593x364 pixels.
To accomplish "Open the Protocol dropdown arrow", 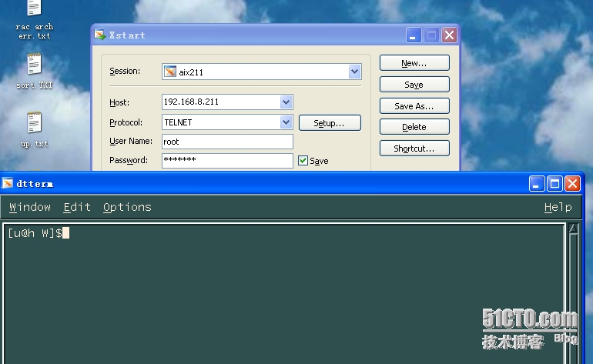I will [286, 122].
